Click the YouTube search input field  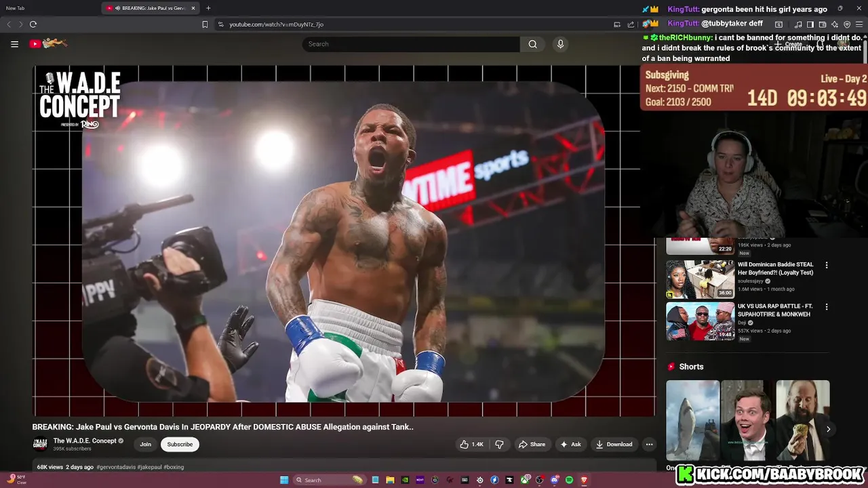click(411, 44)
